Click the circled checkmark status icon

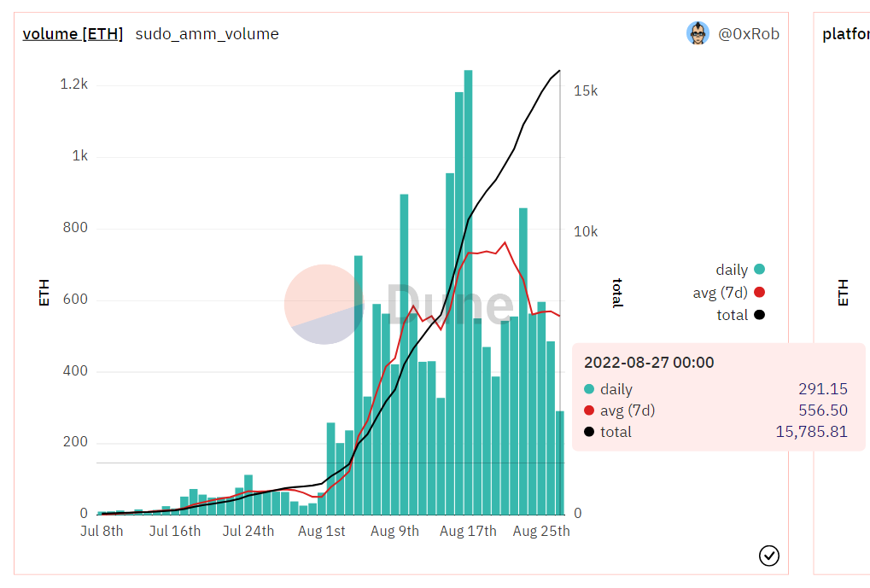[x=768, y=556]
